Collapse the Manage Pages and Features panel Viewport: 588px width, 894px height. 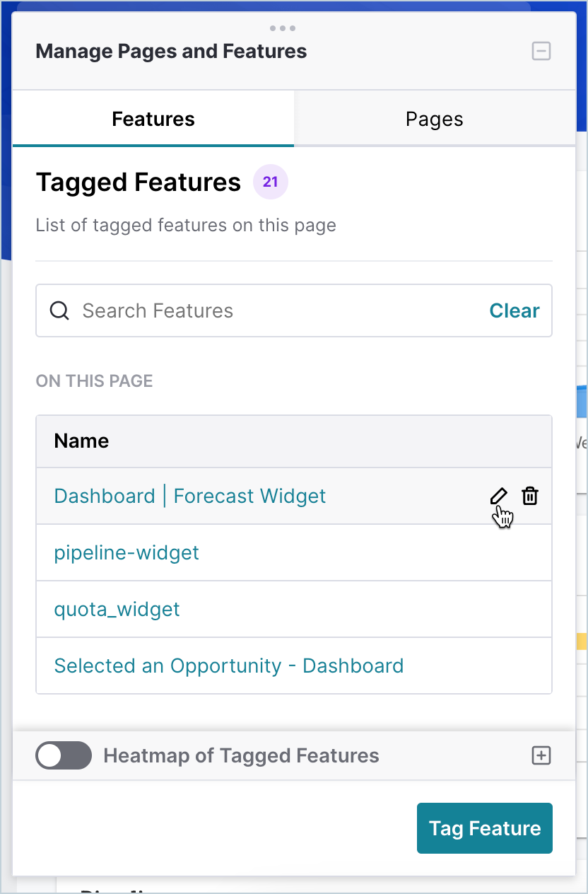[541, 51]
